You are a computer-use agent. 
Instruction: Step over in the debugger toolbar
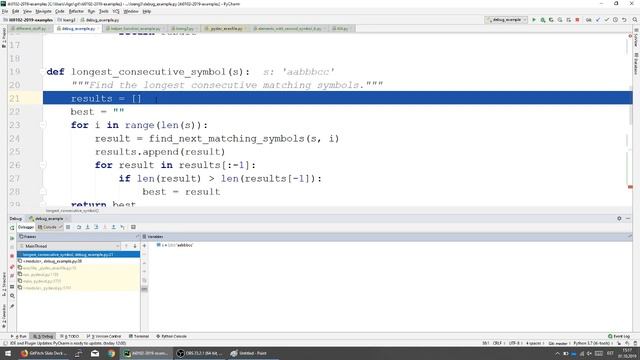click(x=79, y=227)
